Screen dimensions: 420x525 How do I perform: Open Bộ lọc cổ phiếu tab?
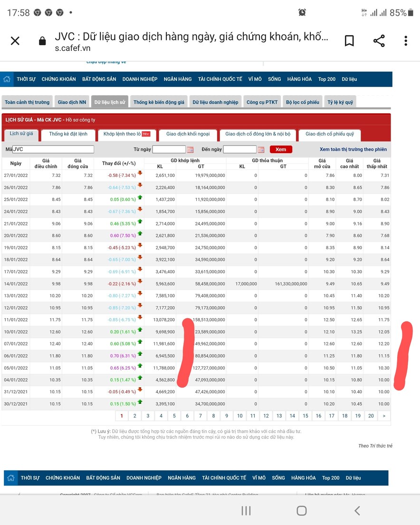click(x=303, y=102)
